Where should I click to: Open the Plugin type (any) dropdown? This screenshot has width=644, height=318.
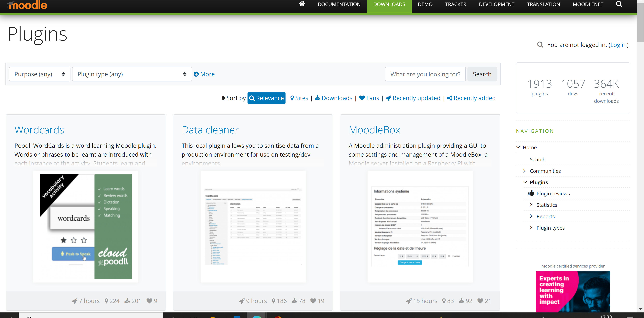pos(132,74)
